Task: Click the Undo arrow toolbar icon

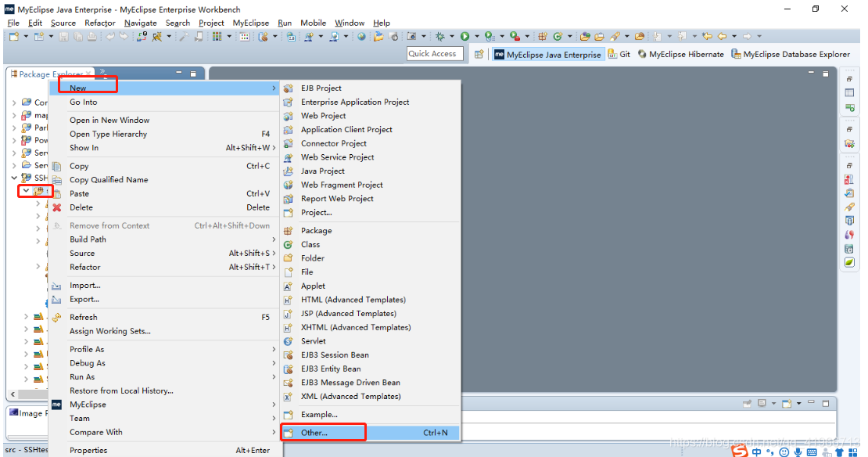Action: [110, 37]
